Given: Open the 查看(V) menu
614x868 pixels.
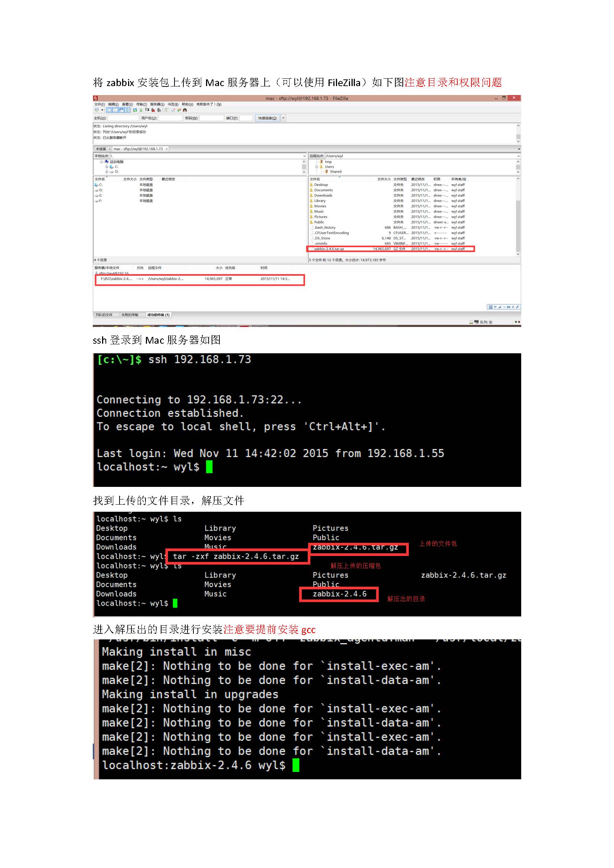Looking at the screenshot, I should click(128, 105).
